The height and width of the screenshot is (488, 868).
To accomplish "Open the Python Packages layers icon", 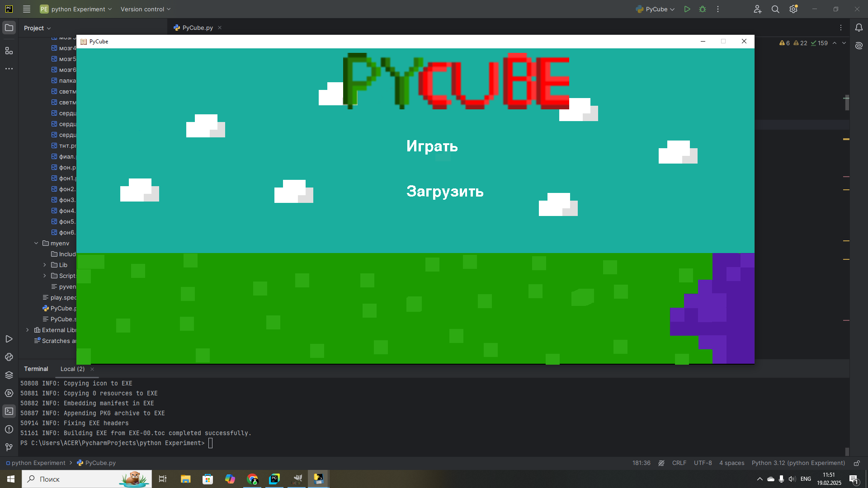I will pyautogui.click(x=9, y=375).
